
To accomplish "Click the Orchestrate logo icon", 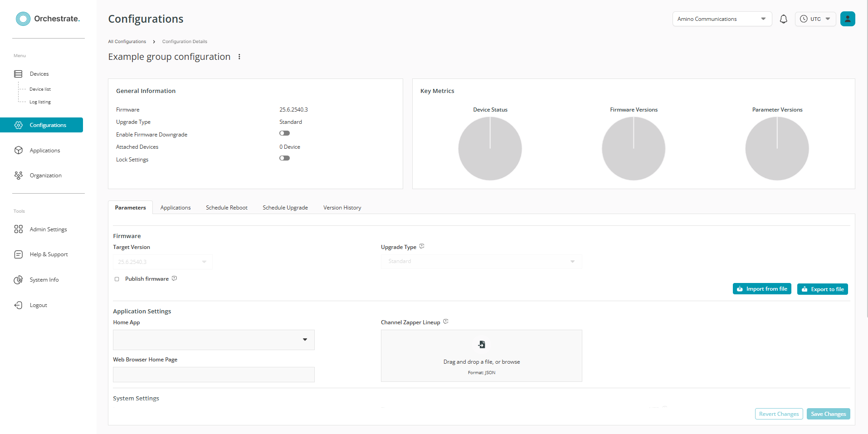I will point(23,19).
